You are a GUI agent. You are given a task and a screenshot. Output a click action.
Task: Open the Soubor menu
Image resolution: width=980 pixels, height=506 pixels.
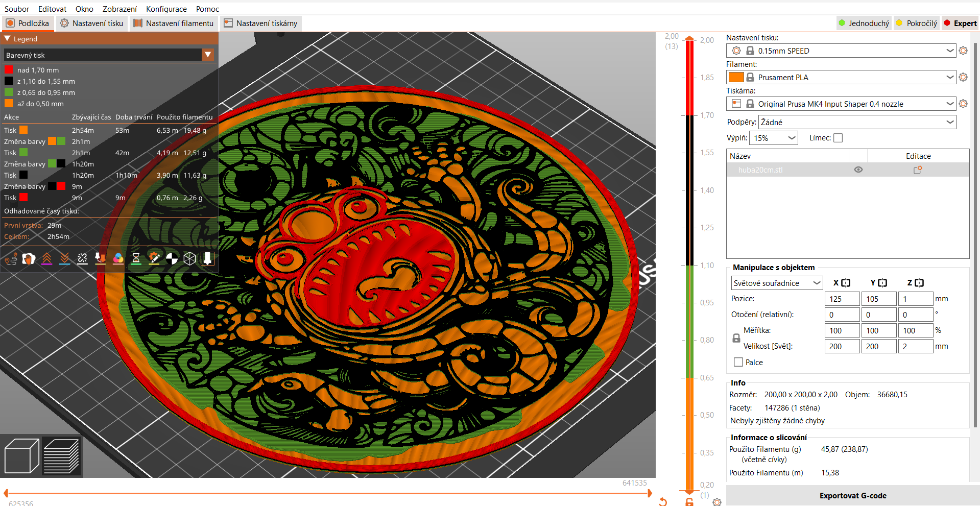point(17,9)
